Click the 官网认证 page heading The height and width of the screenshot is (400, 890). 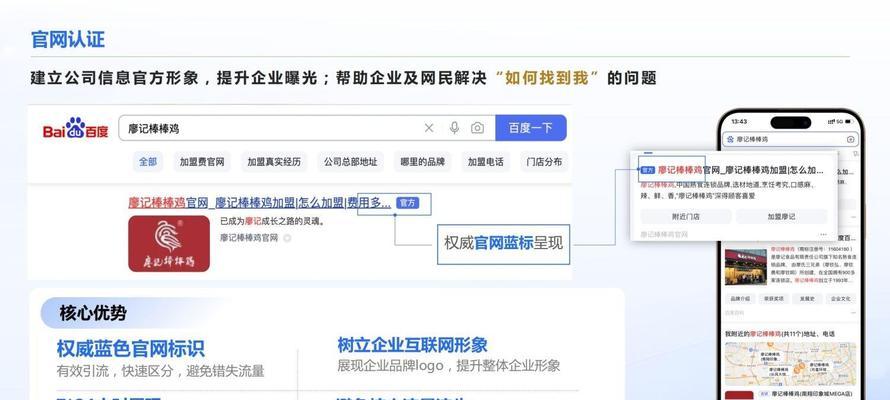pos(68,40)
